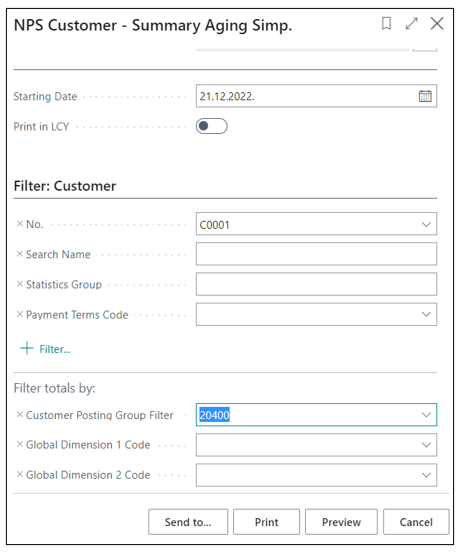Viewport: 463px width, 554px height.
Task: Add a new filter with Filter...
Action: (46, 349)
